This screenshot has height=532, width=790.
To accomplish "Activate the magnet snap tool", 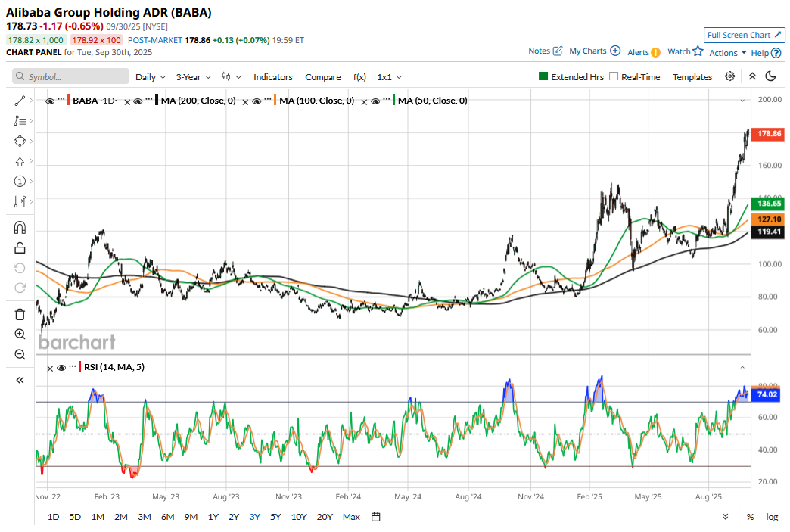I will (x=20, y=228).
